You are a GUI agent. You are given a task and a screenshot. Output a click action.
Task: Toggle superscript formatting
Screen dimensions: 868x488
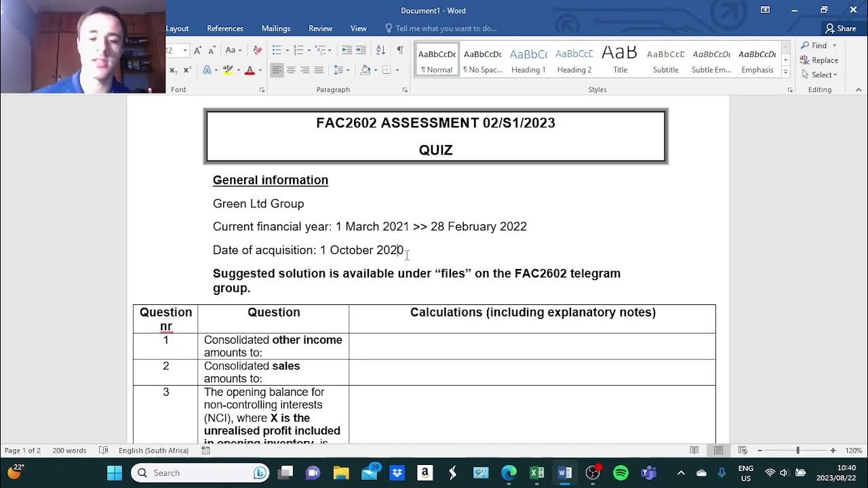[187, 70]
